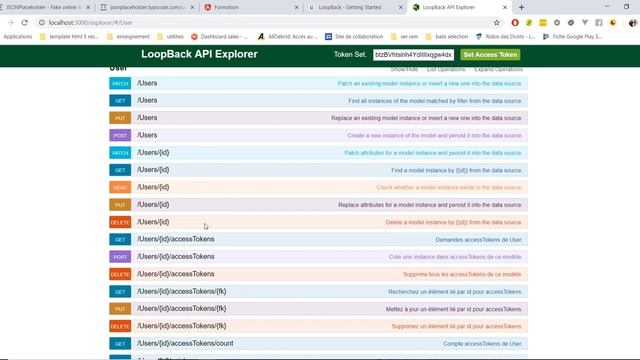Expand the GET /Users/{id} operation path
The image size is (640, 360).
pos(153,170)
